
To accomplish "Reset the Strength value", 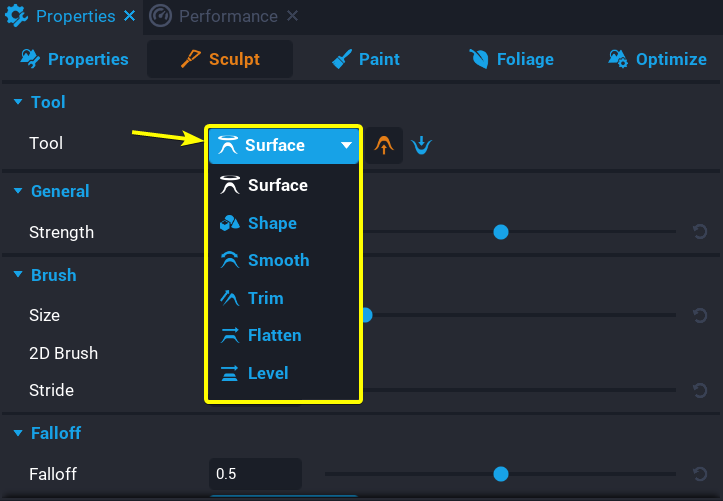I will [x=700, y=232].
